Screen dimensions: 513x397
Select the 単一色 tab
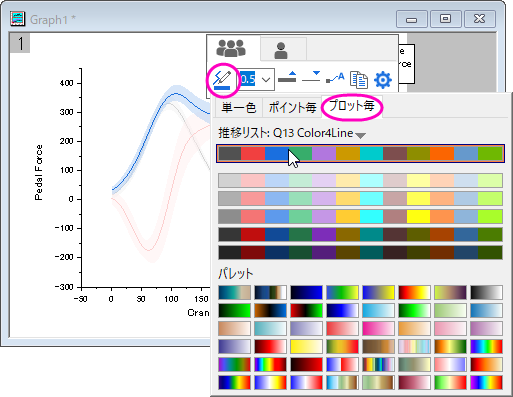tap(239, 108)
